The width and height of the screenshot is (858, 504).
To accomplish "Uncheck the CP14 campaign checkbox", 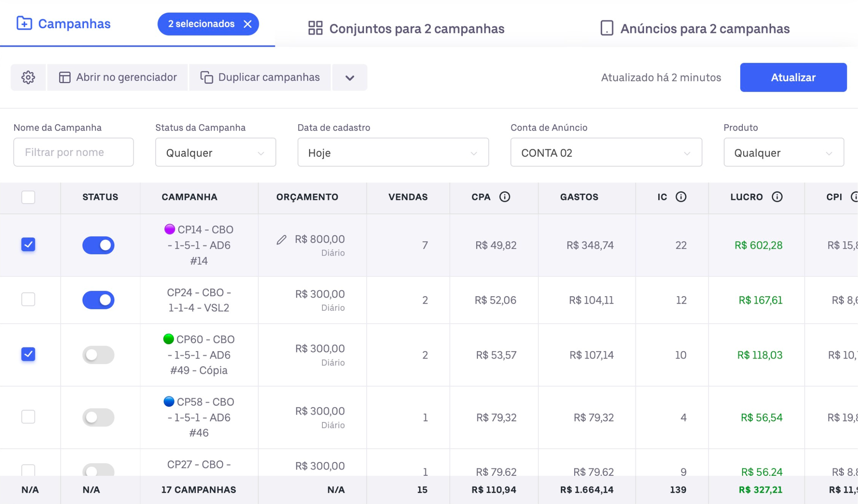I will click(28, 245).
